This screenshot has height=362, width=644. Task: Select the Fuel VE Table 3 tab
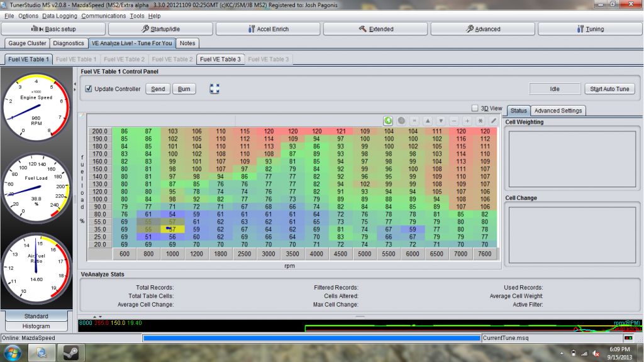point(220,59)
